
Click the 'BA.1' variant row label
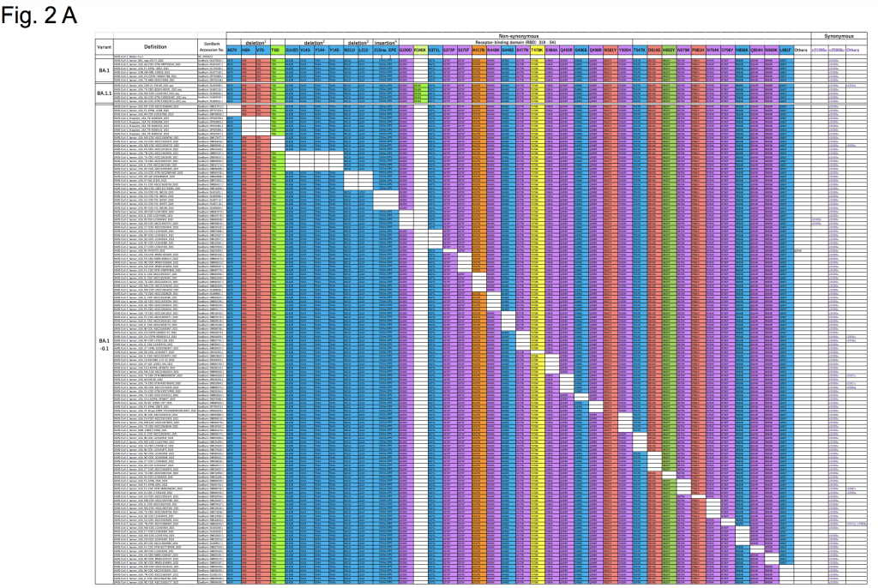tap(104, 70)
